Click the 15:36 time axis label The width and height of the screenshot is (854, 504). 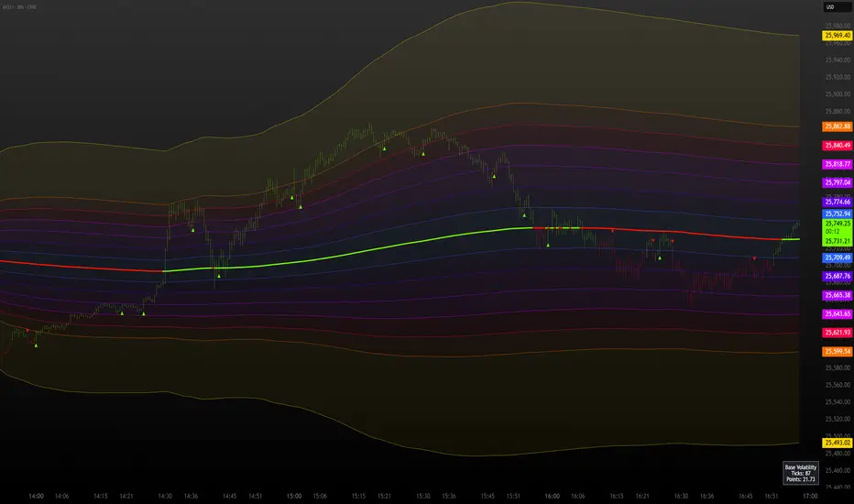click(449, 497)
